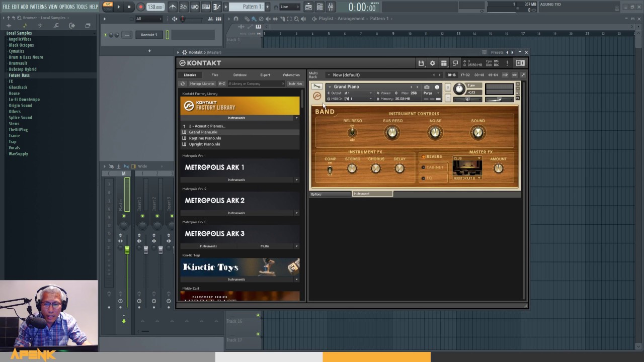Screen dimensions: 644x362
Task: Open the Purge dropdown menu
Action: coord(432,93)
